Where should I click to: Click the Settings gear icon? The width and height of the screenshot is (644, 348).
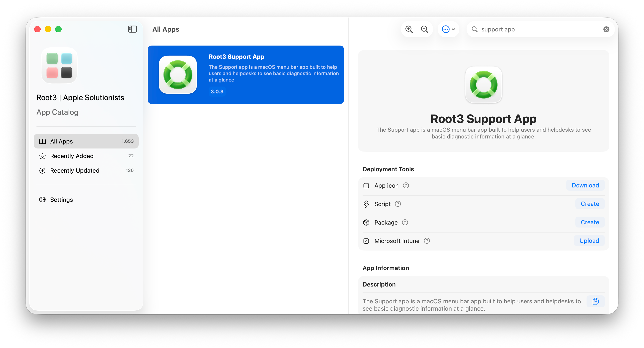pos(42,200)
